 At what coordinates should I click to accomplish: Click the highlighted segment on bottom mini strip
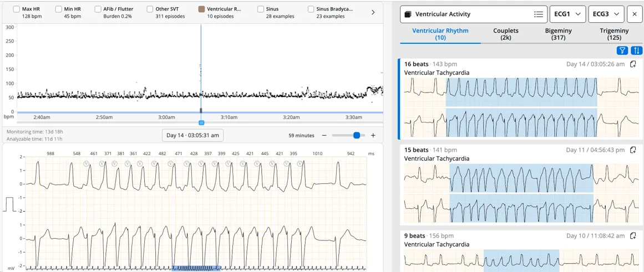click(196, 268)
